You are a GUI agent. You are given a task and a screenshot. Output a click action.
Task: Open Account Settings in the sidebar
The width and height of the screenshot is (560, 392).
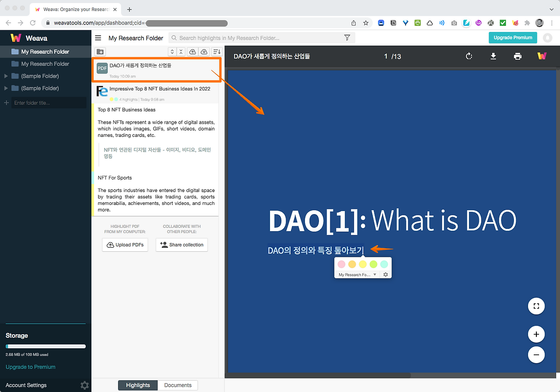click(x=26, y=385)
